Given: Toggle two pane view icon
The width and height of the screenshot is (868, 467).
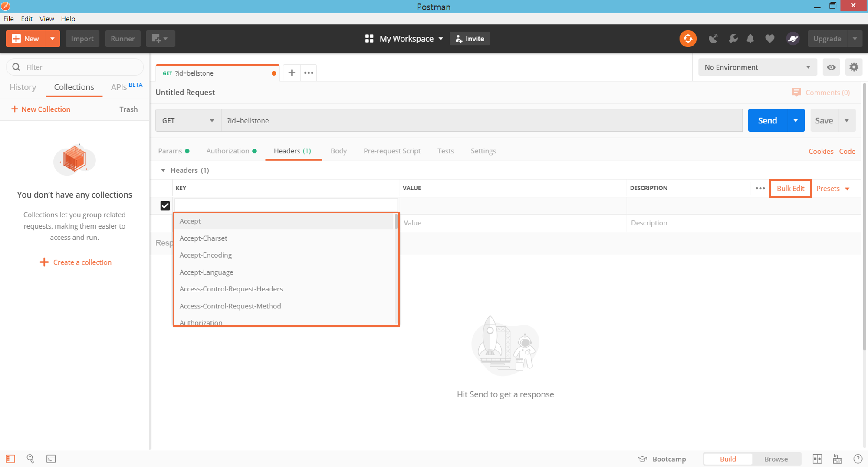Looking at the screenshot, I should click(817, 459).
